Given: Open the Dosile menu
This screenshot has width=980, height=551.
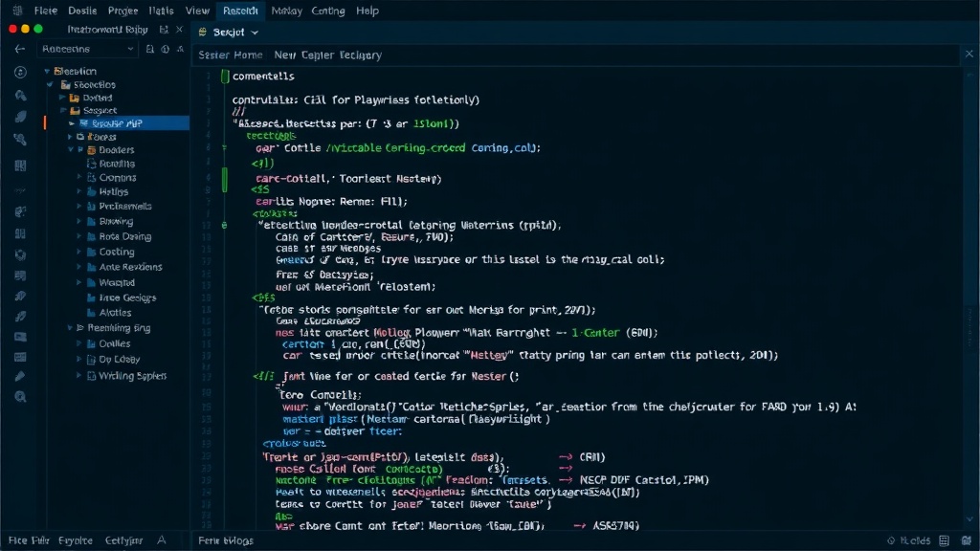Looking at the screenshot, I should click(x=82, y=11).
